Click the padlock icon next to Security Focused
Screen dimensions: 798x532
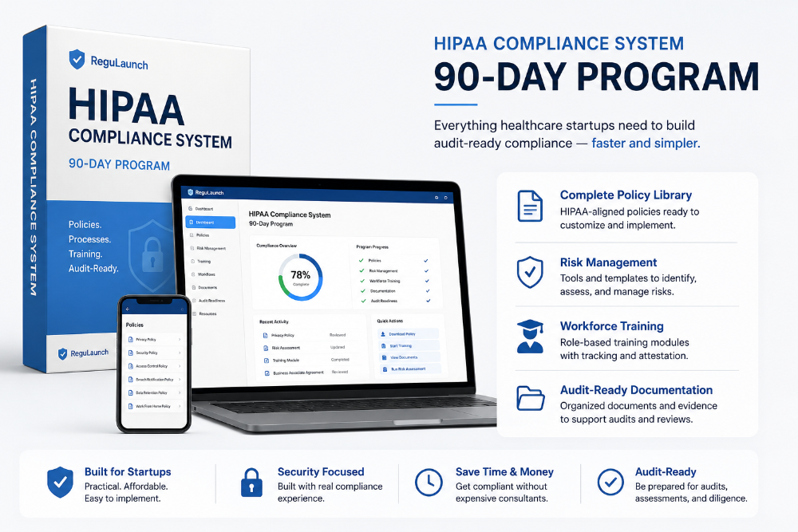click(x=251, y=483)
